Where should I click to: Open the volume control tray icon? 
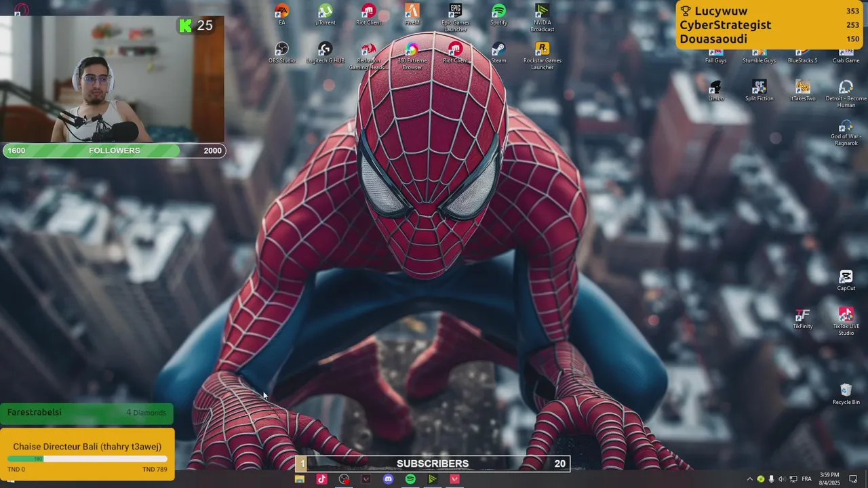781,479
